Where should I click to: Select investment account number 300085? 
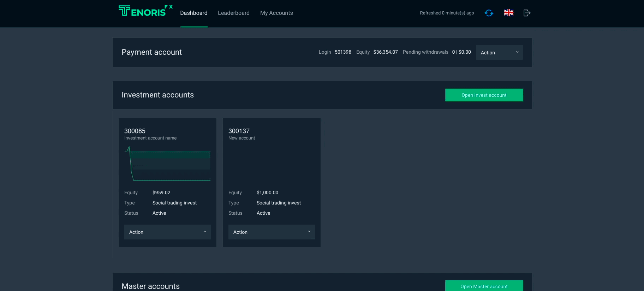tap(135, 131)
